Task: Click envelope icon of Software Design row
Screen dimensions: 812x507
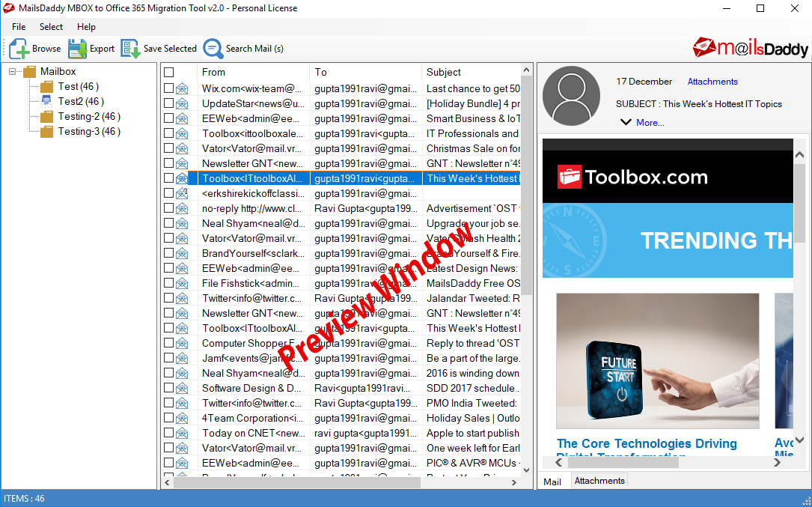Action: 182,388
